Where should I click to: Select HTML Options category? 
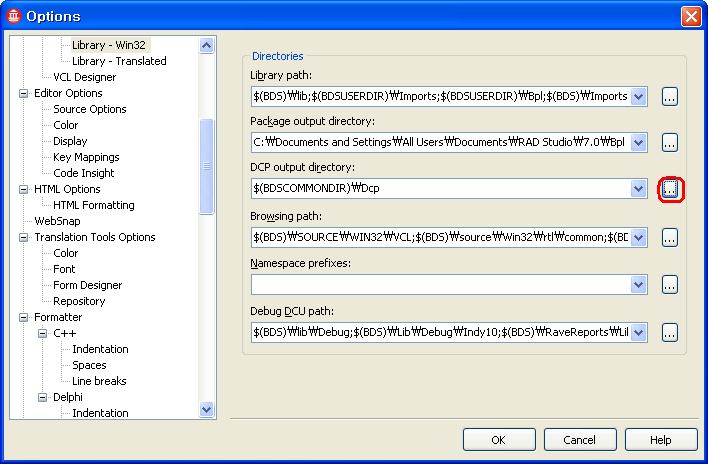click(67, 189)
